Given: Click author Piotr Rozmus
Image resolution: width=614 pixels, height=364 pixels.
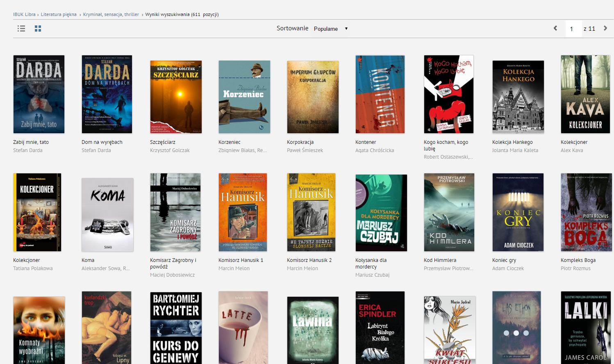Looking at the screenshot, I should coord(575,268).
